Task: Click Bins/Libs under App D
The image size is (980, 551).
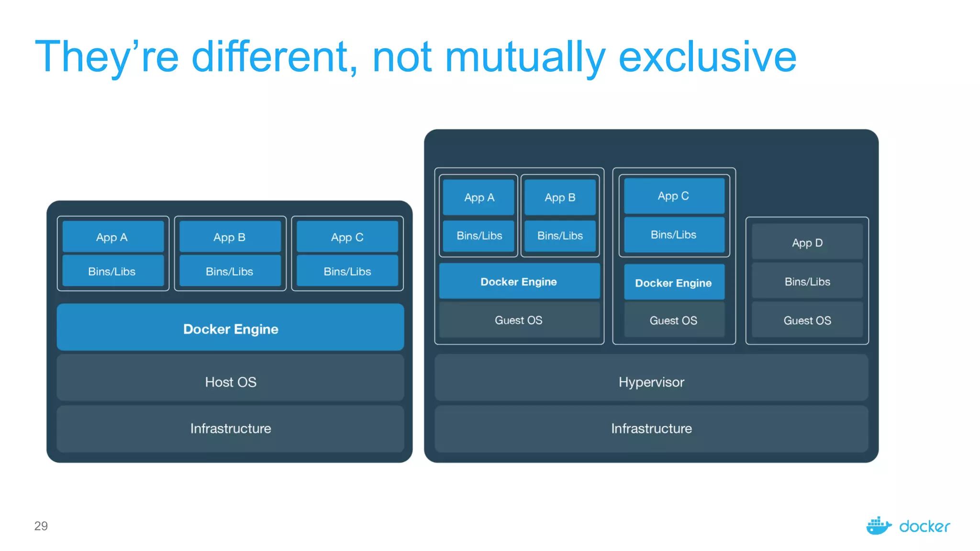Action: [x=807, y=281]
